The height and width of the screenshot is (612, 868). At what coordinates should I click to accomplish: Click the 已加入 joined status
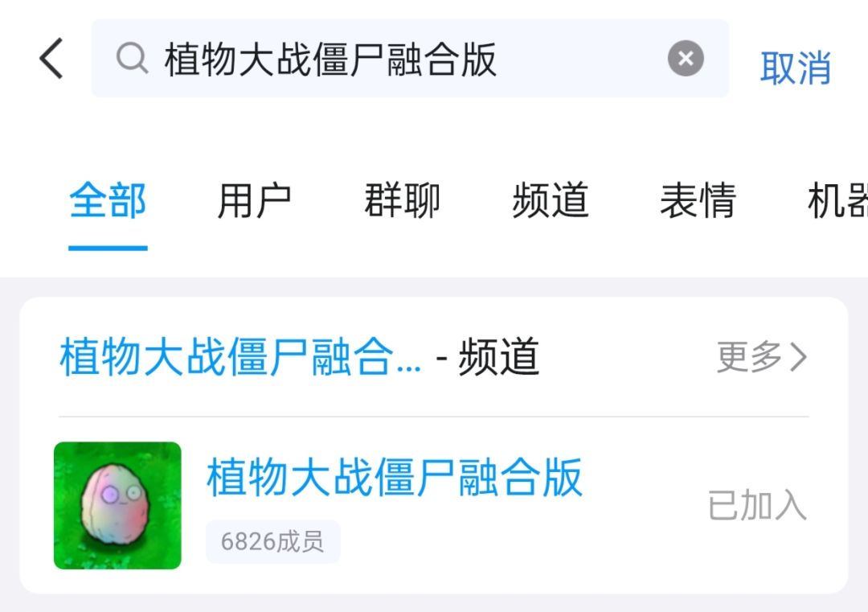[757, 505]
